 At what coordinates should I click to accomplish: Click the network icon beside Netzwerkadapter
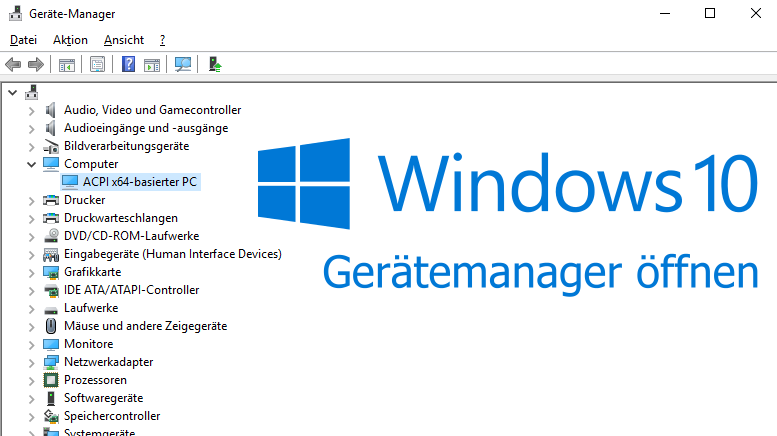pyautogui.click(x=51, y=362)
